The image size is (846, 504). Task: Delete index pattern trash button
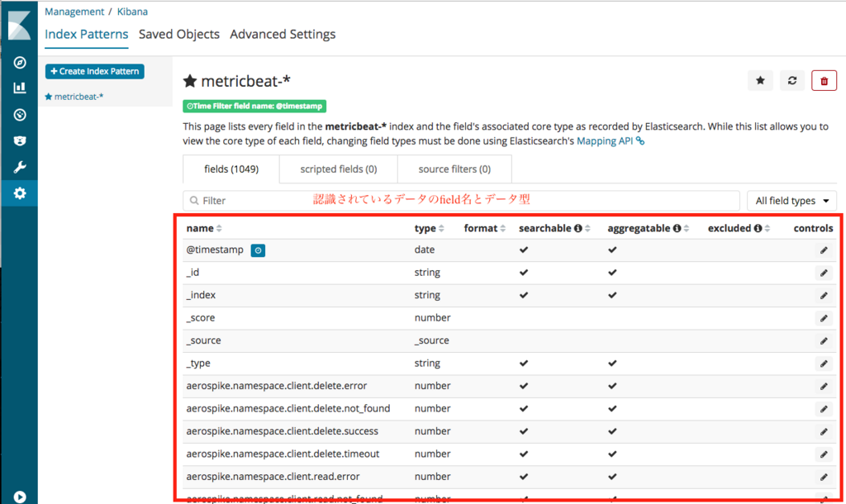click(x=824, y=81)
